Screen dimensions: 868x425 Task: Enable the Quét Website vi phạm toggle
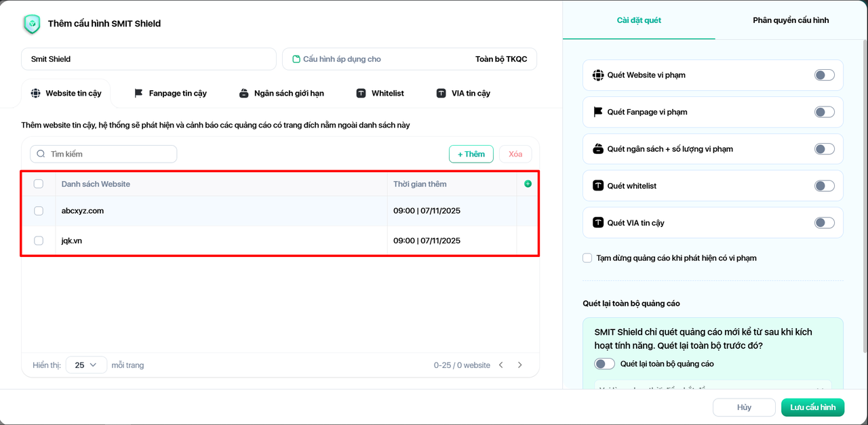[x=824, y=75]
